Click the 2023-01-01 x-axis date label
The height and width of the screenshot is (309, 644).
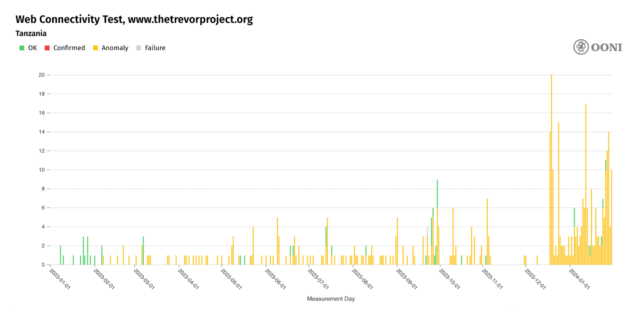click(60, 279)
